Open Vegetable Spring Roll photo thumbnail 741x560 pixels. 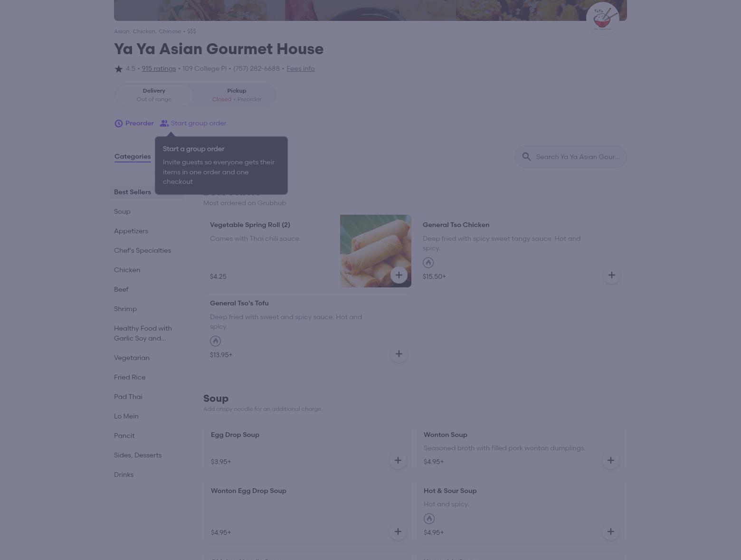point(376,251)
